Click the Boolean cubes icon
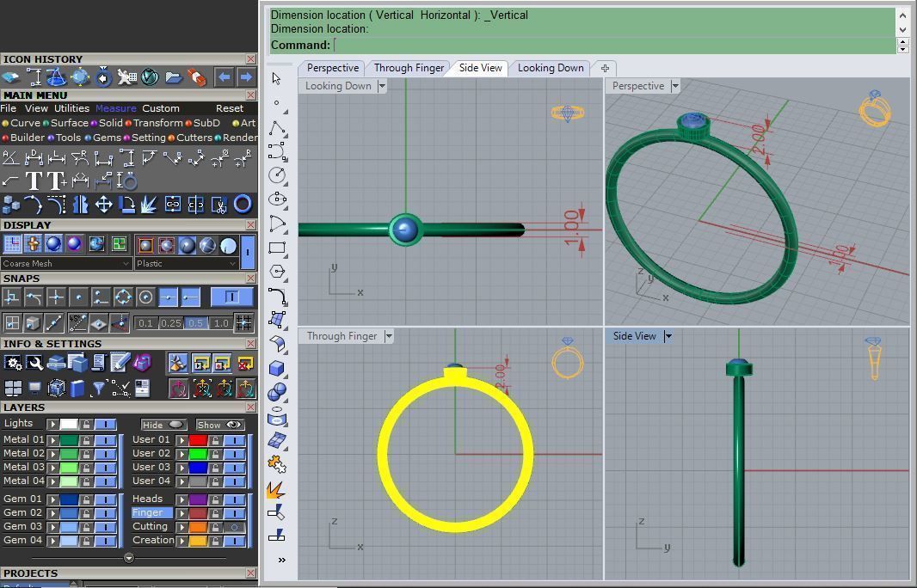This screenshot has height=588, width=917. point(10,205)
